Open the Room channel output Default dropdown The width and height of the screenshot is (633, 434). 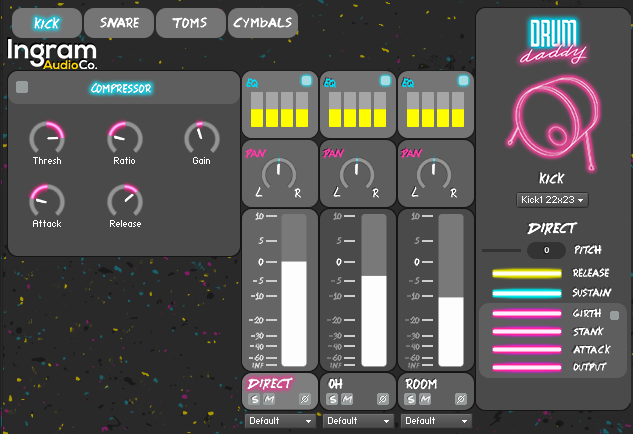point(436,421)
